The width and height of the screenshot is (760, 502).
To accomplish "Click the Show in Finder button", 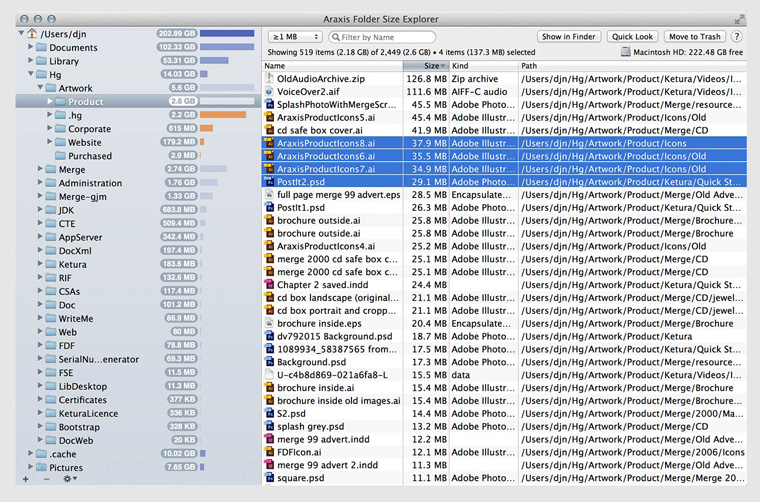I will [x=568, y=37].
